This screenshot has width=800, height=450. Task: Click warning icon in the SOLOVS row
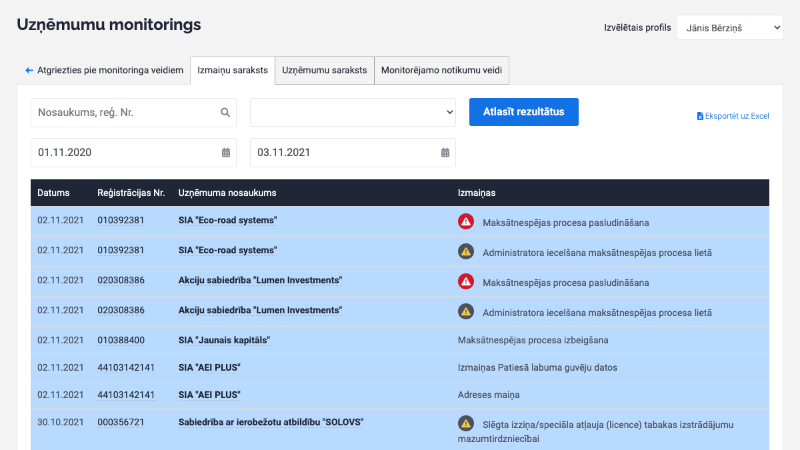click(465, 423)
